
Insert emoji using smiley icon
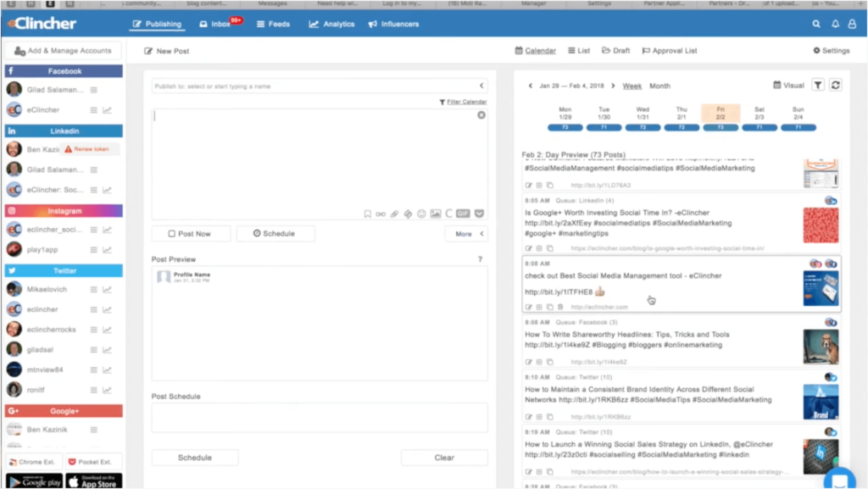tap(421, 214)
